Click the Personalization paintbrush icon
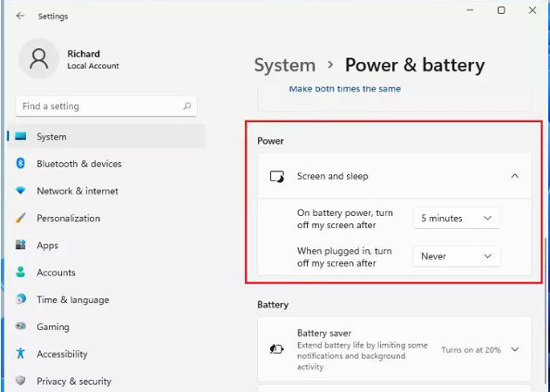Screen dimensions: 550x392 point(21,219)
